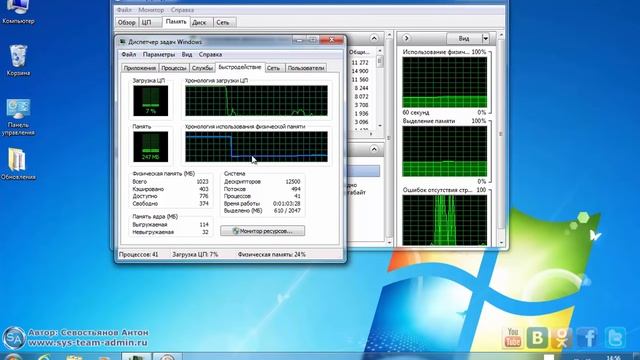The height and width of the screenshot is (360, 640).
Task: Click the Память 247 МБ gauge
Action: point(151,147)
